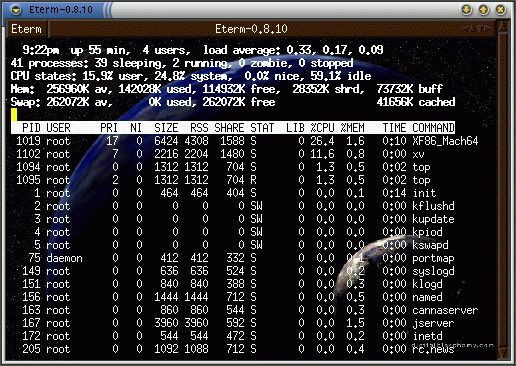The height and width of the screenshot is (366, 516).
Task: Click the init command name
Action: pyautogui.click(x=424, y=193)
